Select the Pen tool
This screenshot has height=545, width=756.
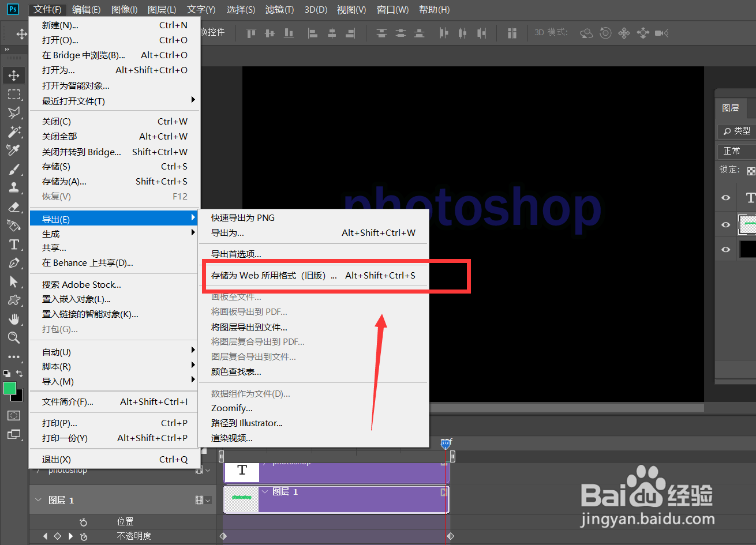[14, 263]
